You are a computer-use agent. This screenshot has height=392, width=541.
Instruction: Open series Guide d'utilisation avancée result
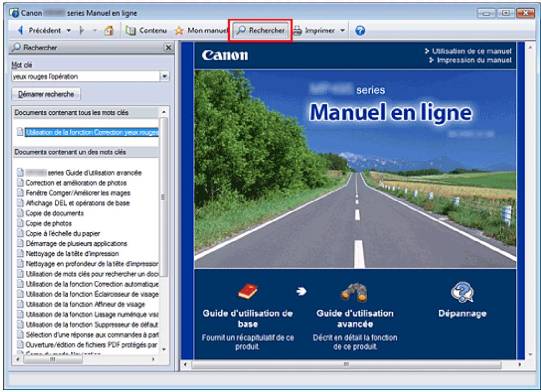[83, 173]
